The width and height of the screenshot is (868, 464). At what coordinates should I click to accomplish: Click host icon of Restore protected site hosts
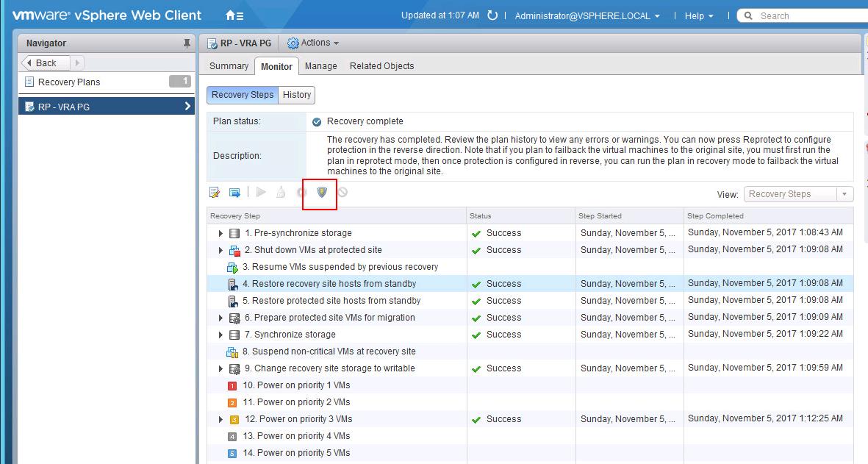(x=233, y=301)
